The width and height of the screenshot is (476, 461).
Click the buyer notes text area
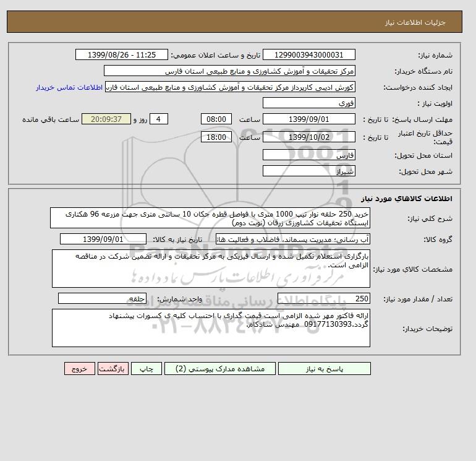pos(211,328)
